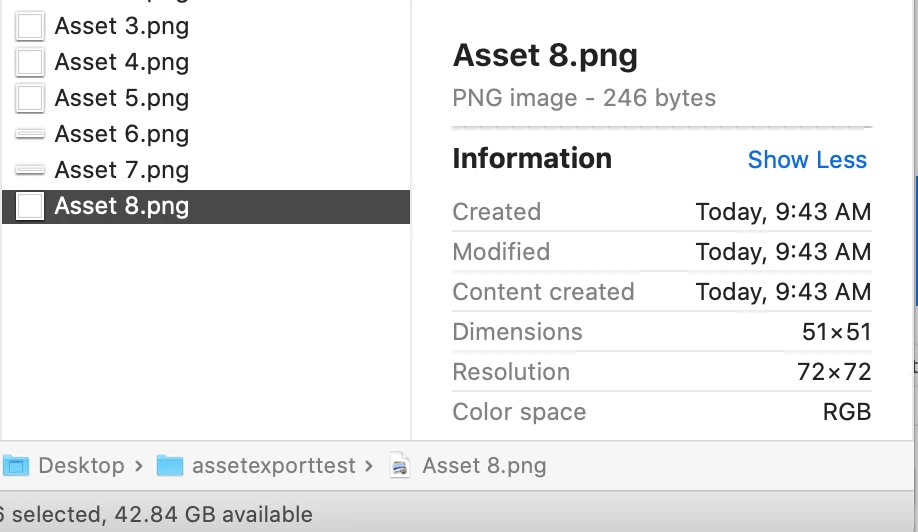This screenshot has width=918, height=532.
Task: Click the Asset 8.png file thumbnail icon
Action: (31, 207)
